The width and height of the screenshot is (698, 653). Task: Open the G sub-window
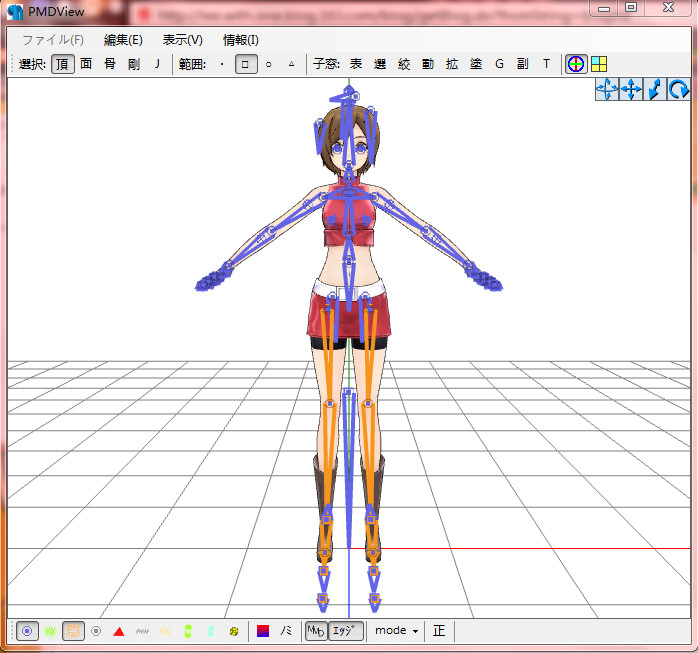[499, 64]
